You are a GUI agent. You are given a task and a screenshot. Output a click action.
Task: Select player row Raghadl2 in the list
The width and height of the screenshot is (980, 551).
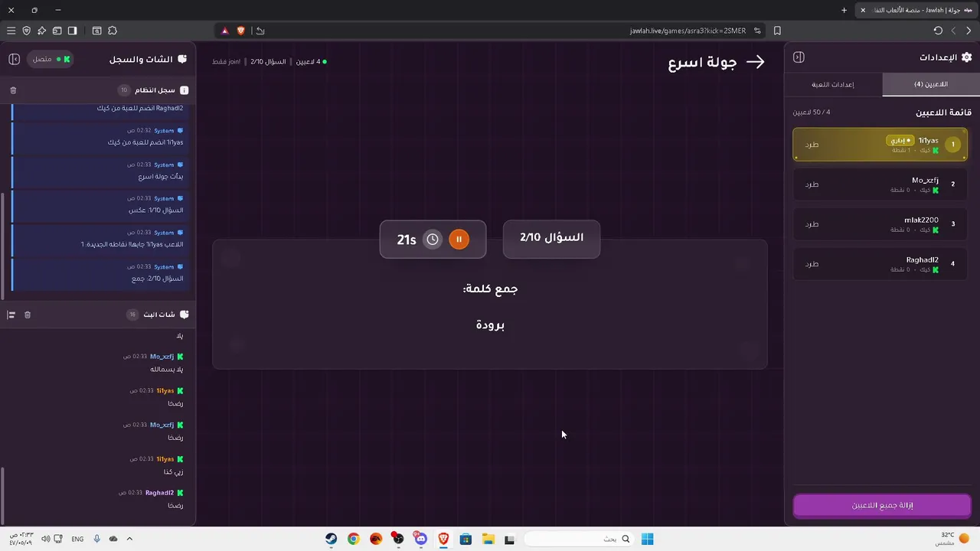point(880,264)
